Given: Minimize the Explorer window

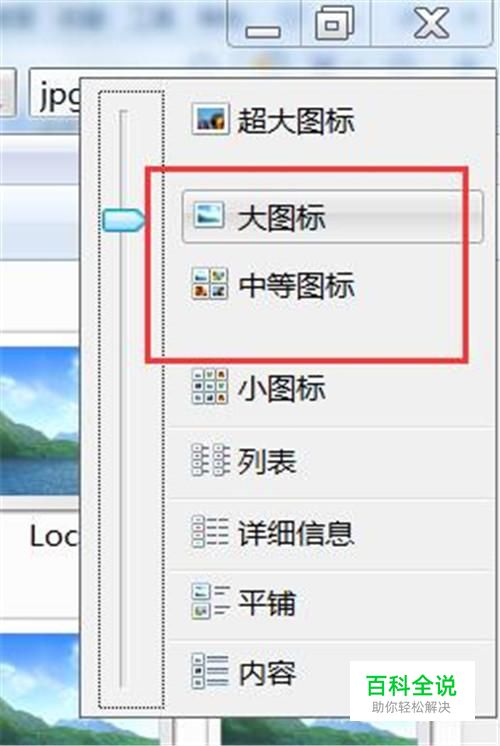Looking at the screenshot, I should click(263, 24).
